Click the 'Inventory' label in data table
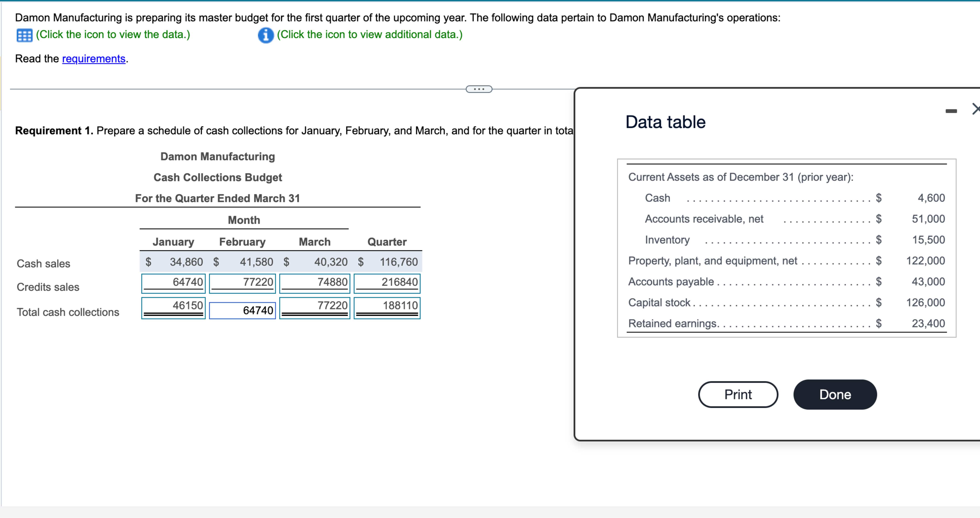This screenshot has width=980, height=518. pyautogui.click(x=667, y=240)
